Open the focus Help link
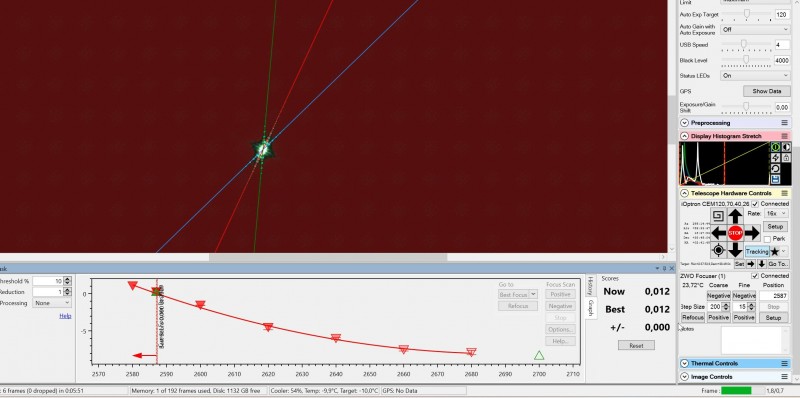 [65, 316]
